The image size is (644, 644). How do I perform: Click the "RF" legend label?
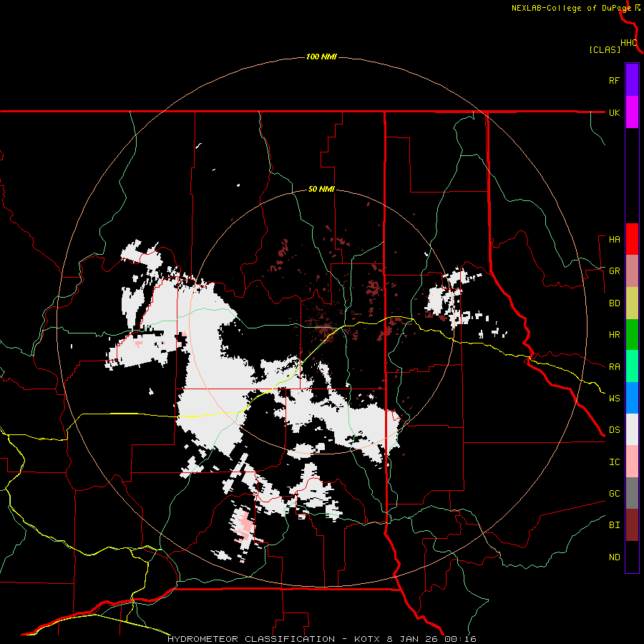(614, 81)
